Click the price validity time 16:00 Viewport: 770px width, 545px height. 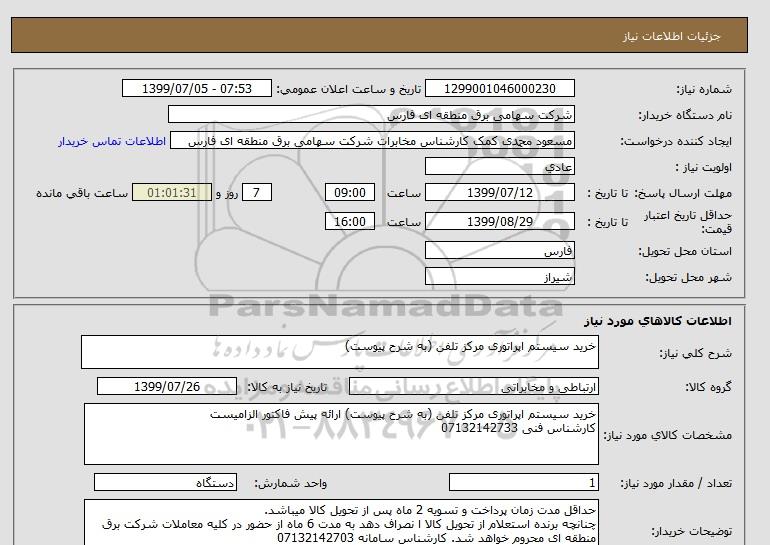tap(350, 221)
